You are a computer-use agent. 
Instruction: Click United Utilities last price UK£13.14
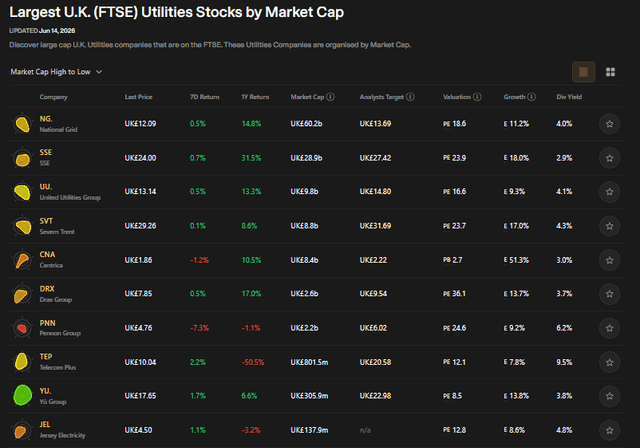[140, 192]
